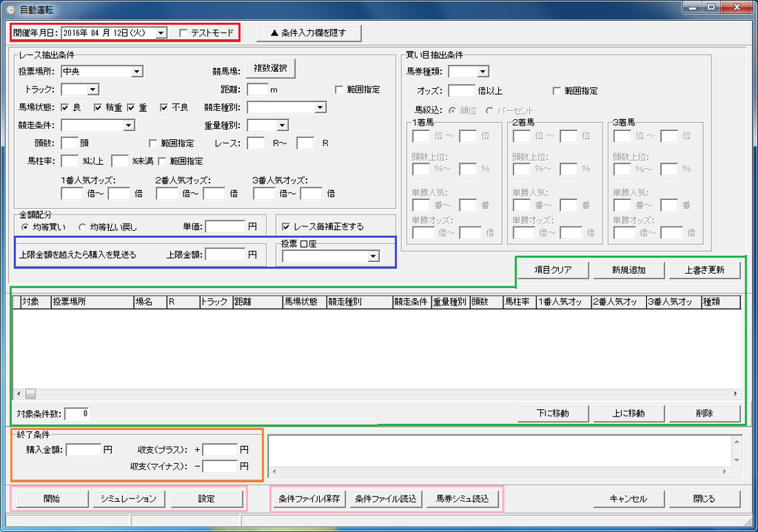Click the 単価 amount input field
Screen dimensions: 758x532
pyautogui.click(x=225, y=226)
